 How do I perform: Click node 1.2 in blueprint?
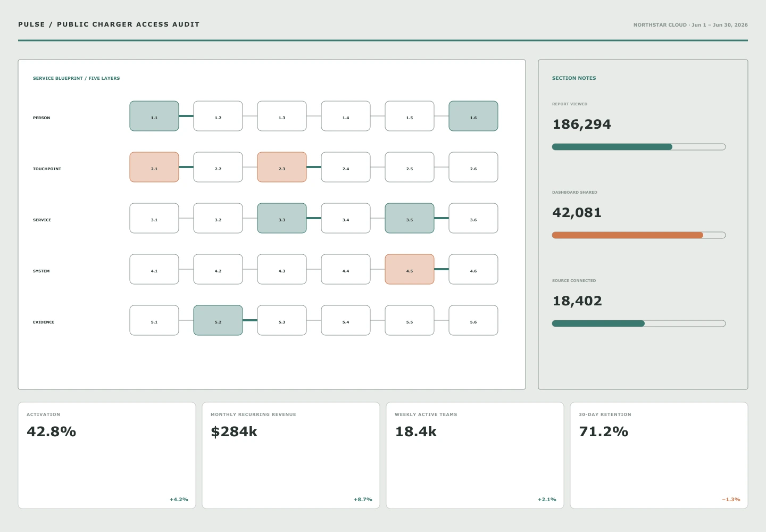(218, 116)
